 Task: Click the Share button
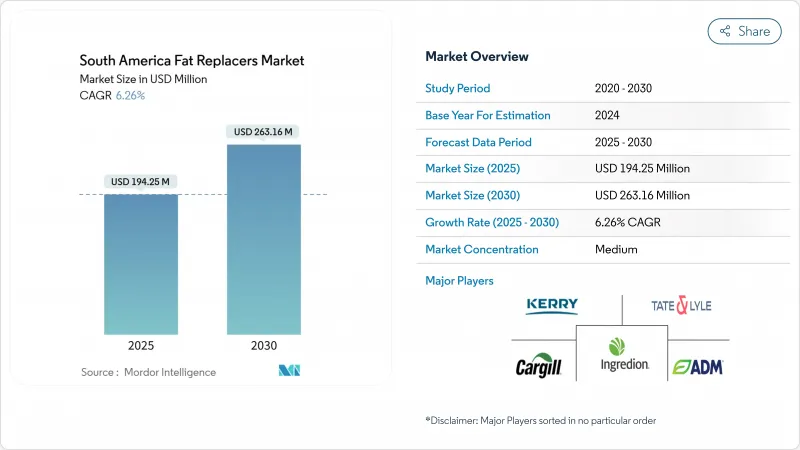[x=744, y=31]
